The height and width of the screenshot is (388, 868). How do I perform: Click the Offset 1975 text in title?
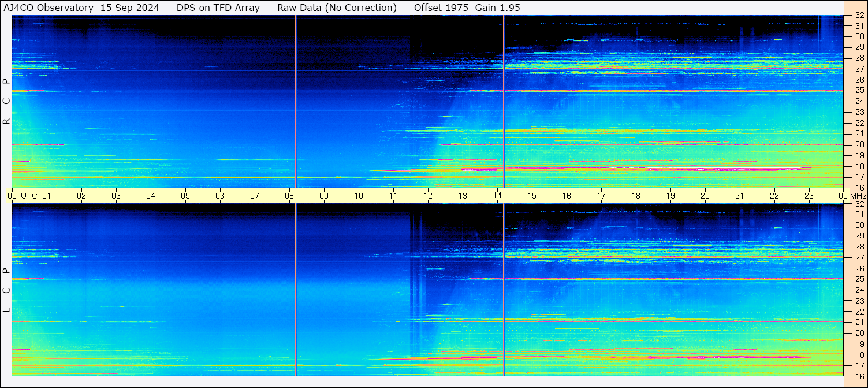[441, 8]
